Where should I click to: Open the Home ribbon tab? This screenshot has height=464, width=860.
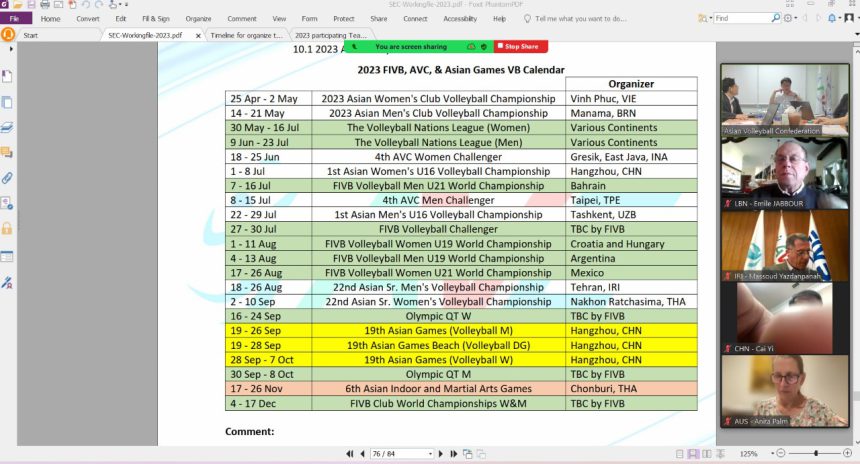(50, 19)
